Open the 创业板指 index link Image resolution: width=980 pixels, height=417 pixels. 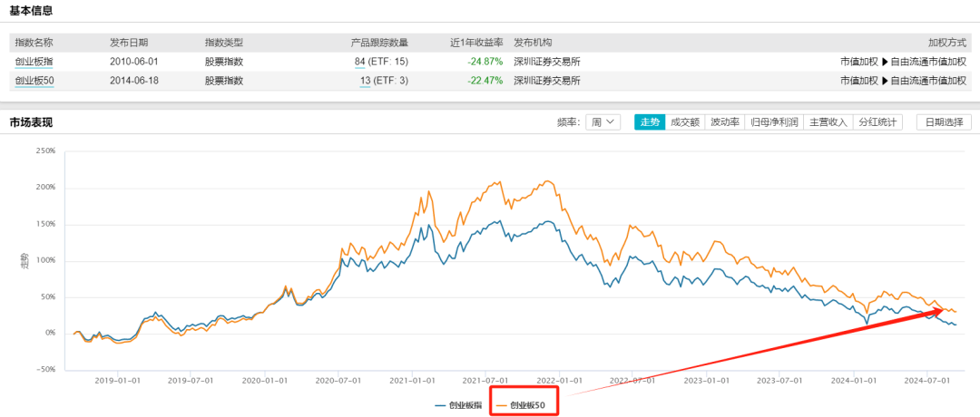pos(34,62)
